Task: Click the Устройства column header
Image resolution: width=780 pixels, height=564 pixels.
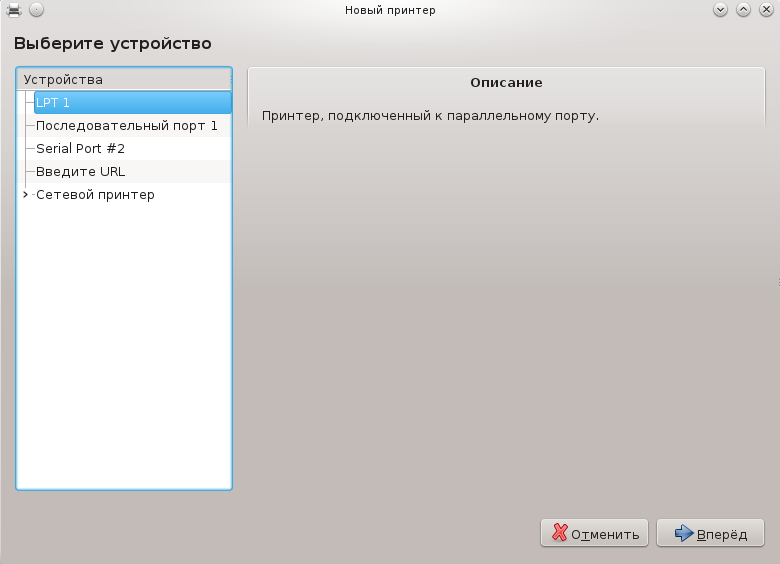Action: pyautogui.click(x=124, y=80)
